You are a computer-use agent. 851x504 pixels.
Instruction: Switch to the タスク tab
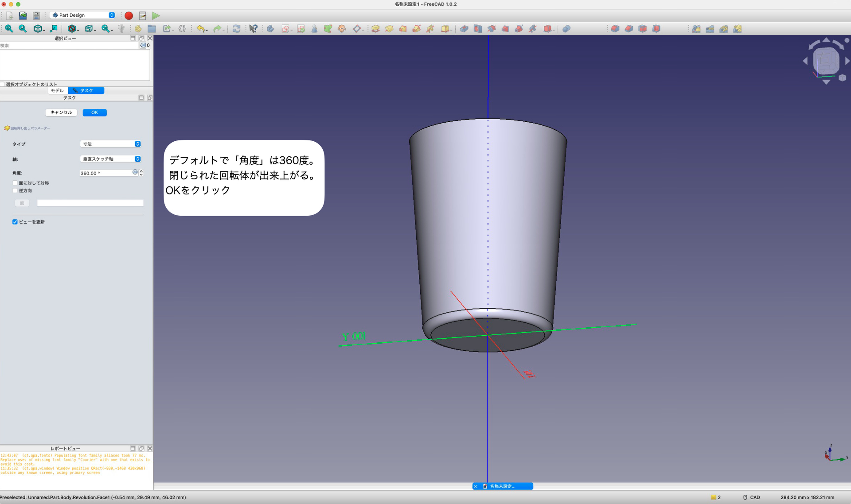point(86,90)
